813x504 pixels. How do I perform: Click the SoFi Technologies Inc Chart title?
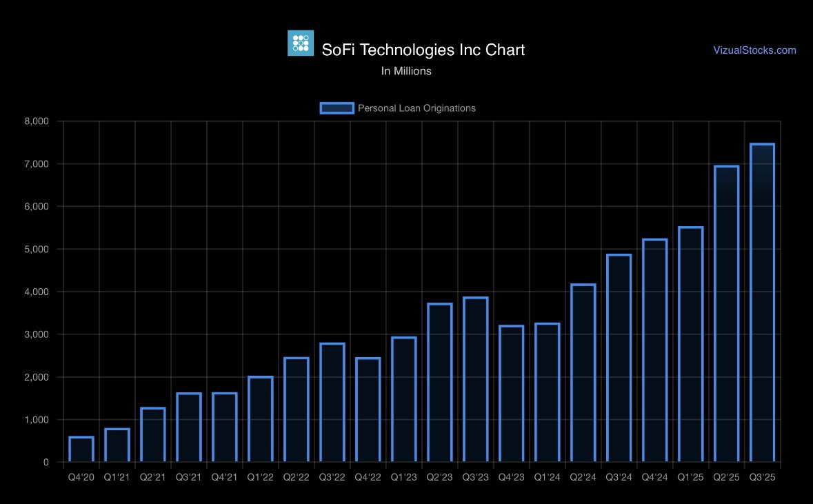tap(423, 50)
